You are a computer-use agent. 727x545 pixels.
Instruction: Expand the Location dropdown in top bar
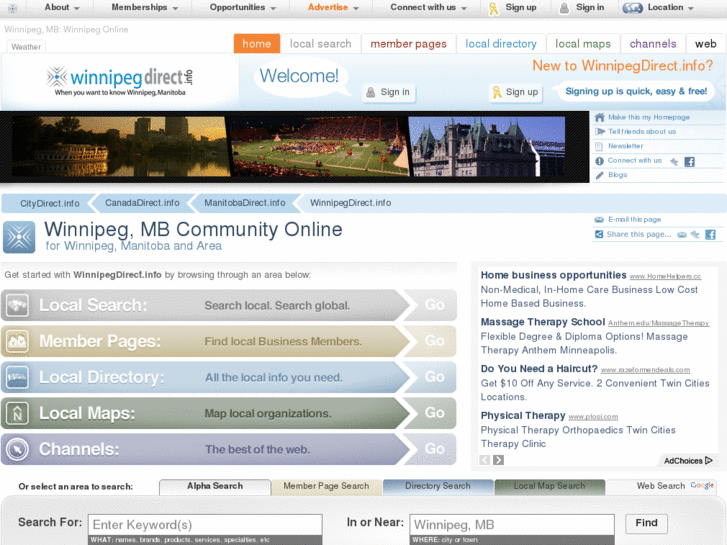point(658,7)
